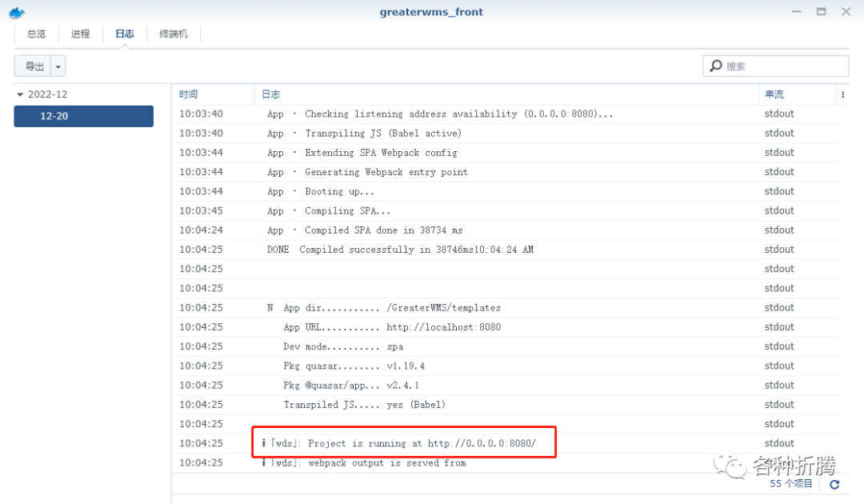The image size is (864, 504).
Task: Select the Dev mode spa row
Action: click(506, 346)
